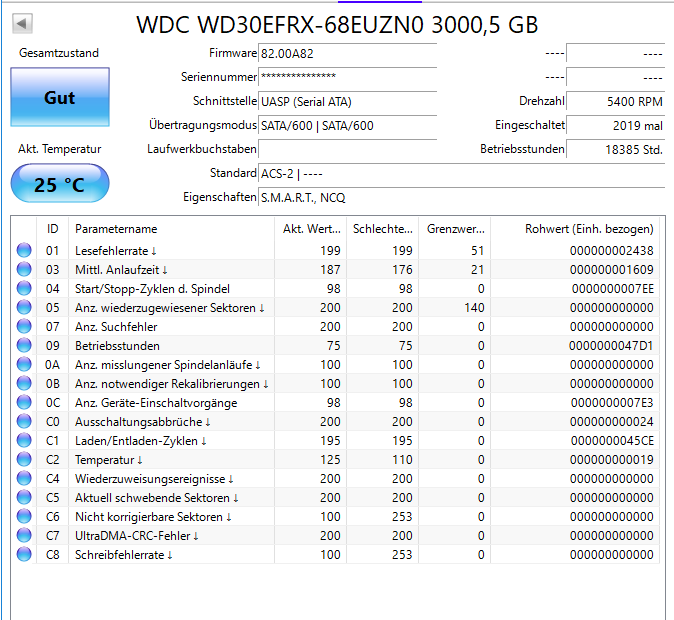Click the Eingeschaltet value 2019 mal
The height and width of the screenshot is (620, 674).
(616, 126)
